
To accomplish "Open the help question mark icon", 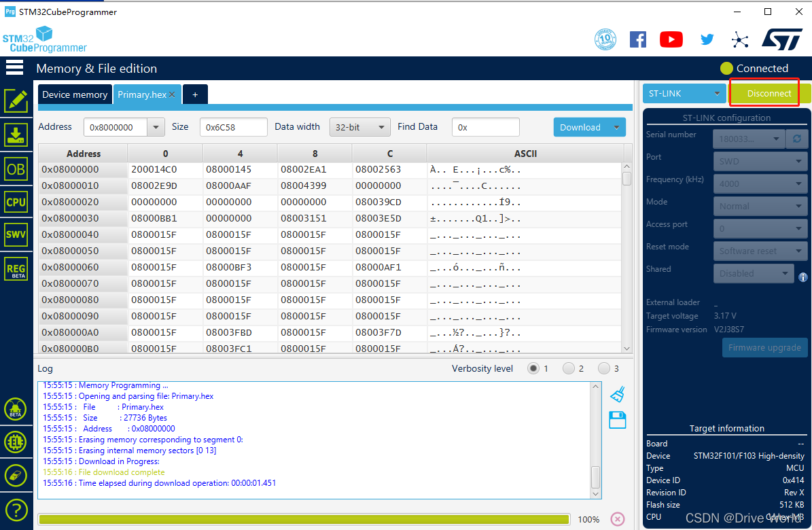I will click(16, 510).
